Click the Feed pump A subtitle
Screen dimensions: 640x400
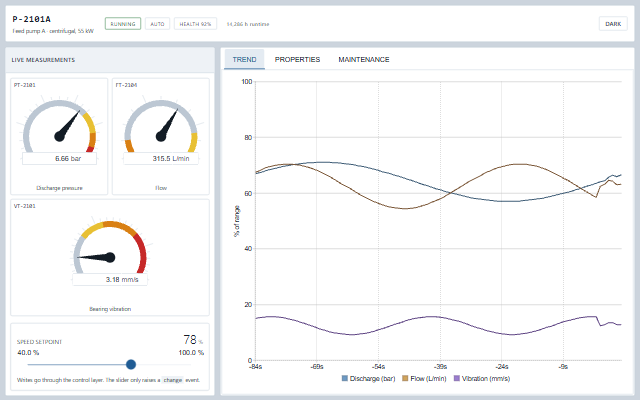(53, 31)
